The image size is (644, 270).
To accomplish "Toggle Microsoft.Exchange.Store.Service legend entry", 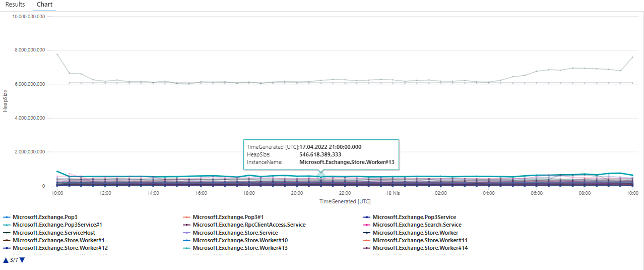I will (230, 233).
